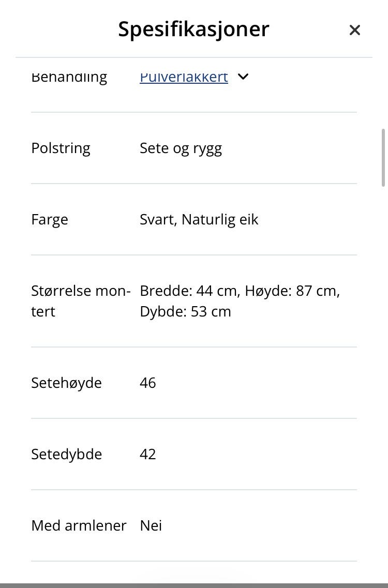Click the seat depth value 42

(x=147, y=454)
